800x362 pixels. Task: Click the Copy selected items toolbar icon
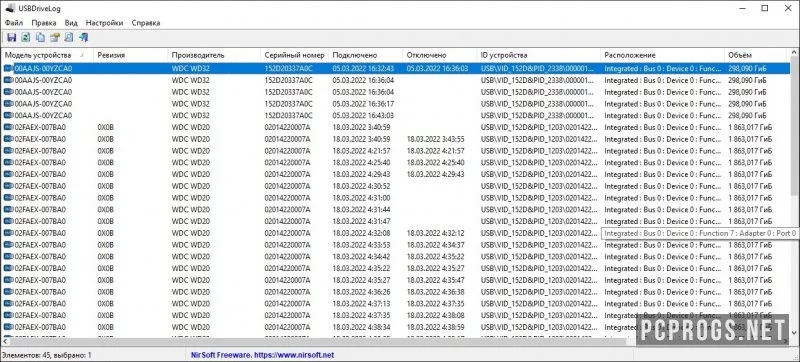tap(40, 38)
